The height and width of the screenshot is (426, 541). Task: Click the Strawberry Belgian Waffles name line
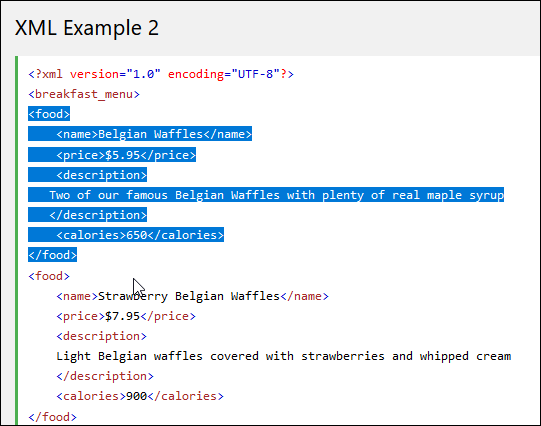point(193,296)
